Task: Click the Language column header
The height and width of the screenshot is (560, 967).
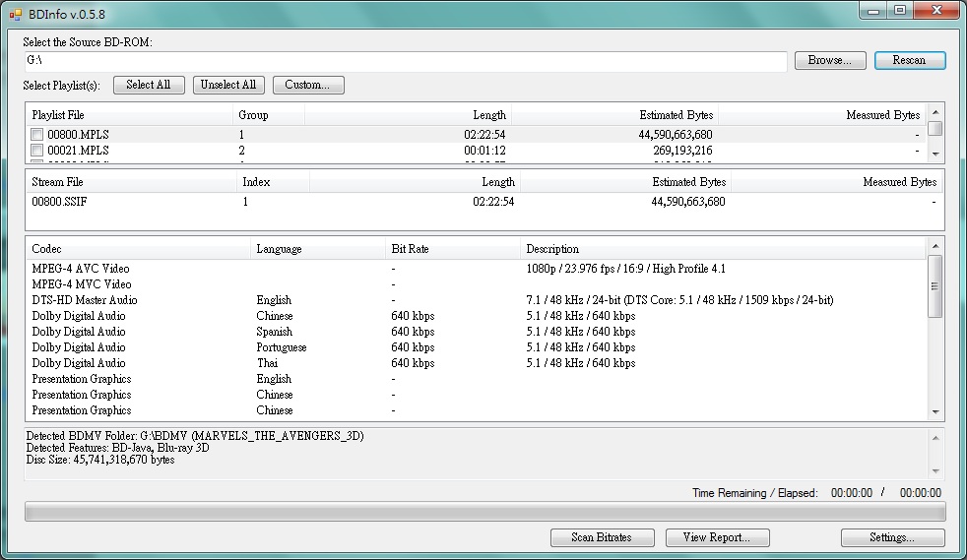Action: [x=318, y=249]
